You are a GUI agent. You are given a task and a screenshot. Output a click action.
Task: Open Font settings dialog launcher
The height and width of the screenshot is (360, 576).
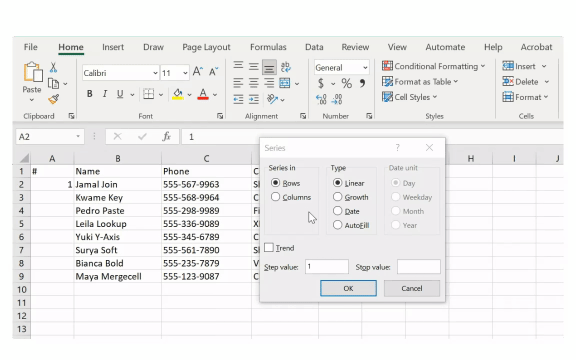pos(220,116)
